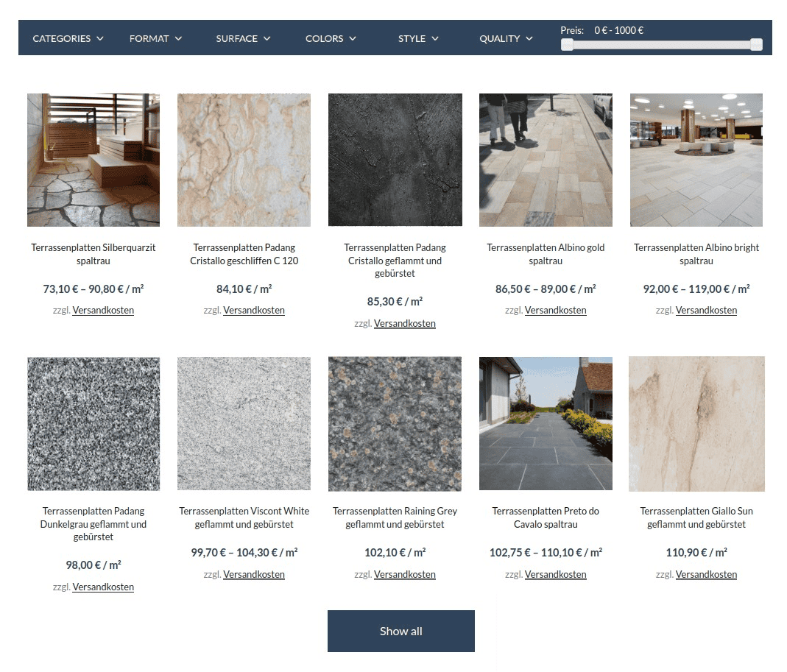Open Terrassenplatten Silberquarzit spaltrau product link
Screen dimensions: 787x672
(93, 254)
